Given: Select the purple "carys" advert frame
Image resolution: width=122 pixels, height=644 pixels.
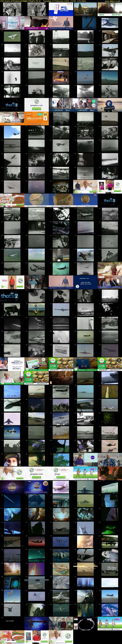Looking at the screenshot, I should click(86, 459).
